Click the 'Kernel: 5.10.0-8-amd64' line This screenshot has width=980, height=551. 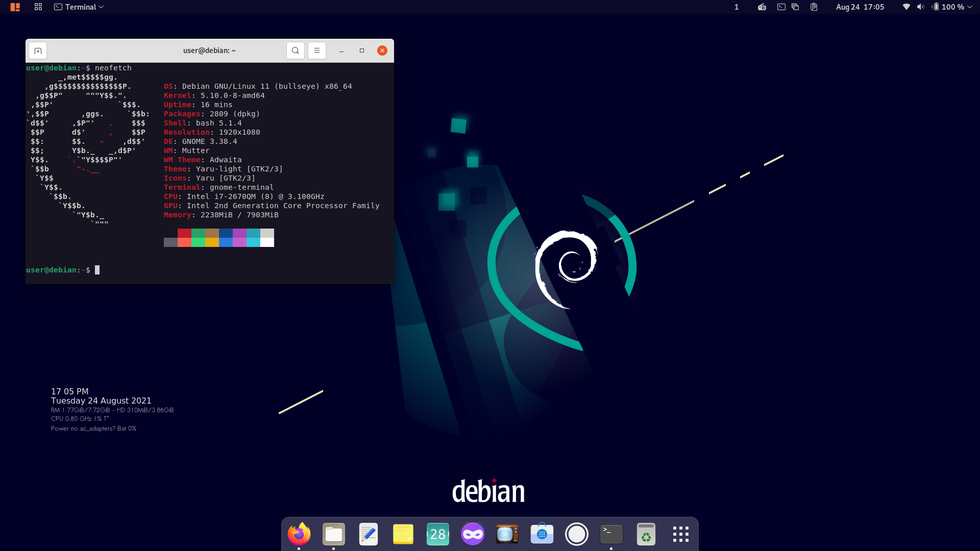click(214, 95)
